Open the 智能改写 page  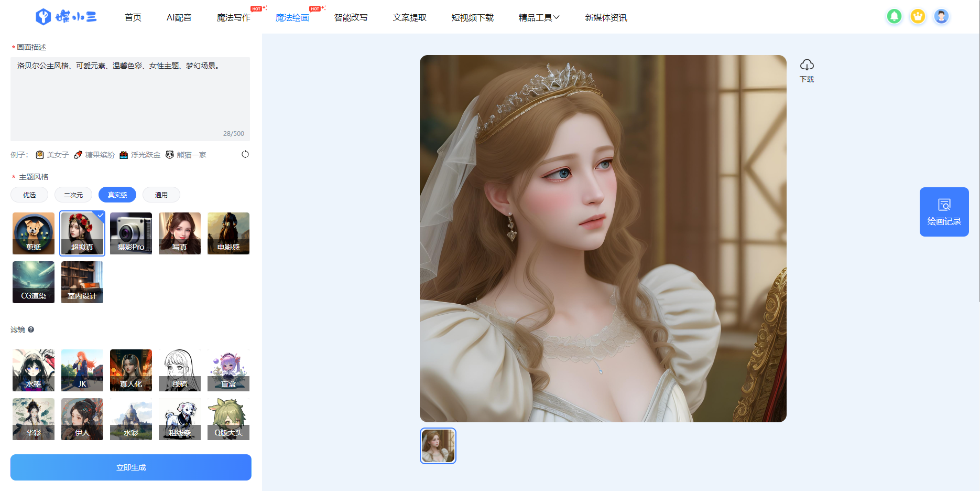351,18
